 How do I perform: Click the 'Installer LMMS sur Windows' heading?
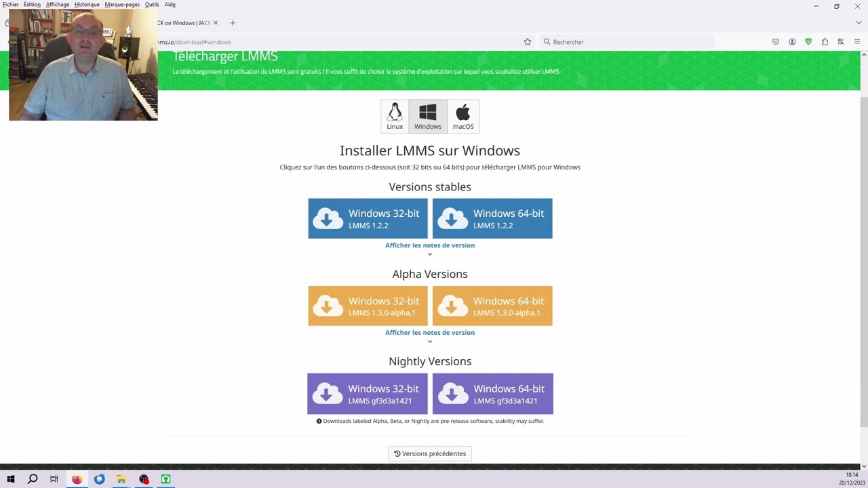[x=430, y=150]
